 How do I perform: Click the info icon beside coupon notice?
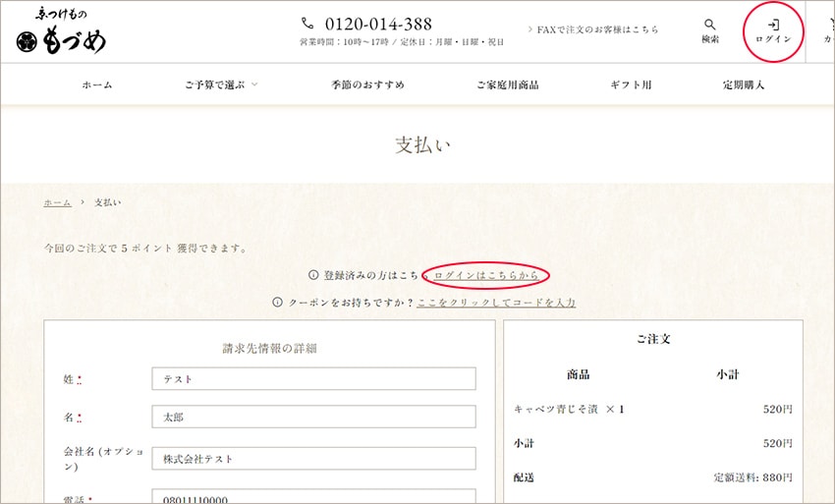(278, 303)
